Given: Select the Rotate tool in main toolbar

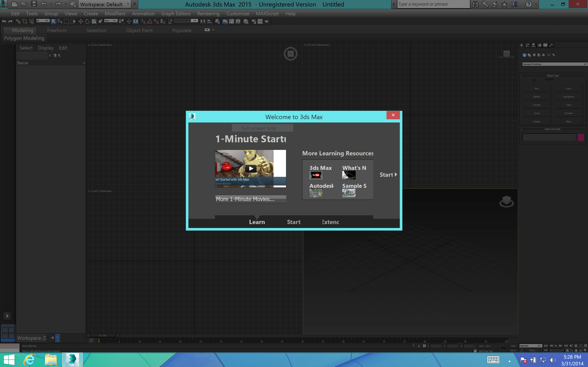Looking at the screenshot, I should pyautogui.click(x=87, y=22).
